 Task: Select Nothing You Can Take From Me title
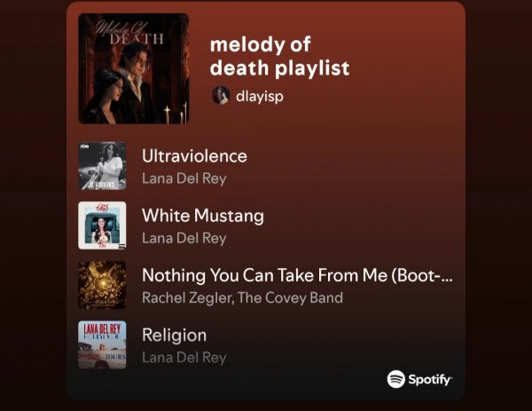297,275
